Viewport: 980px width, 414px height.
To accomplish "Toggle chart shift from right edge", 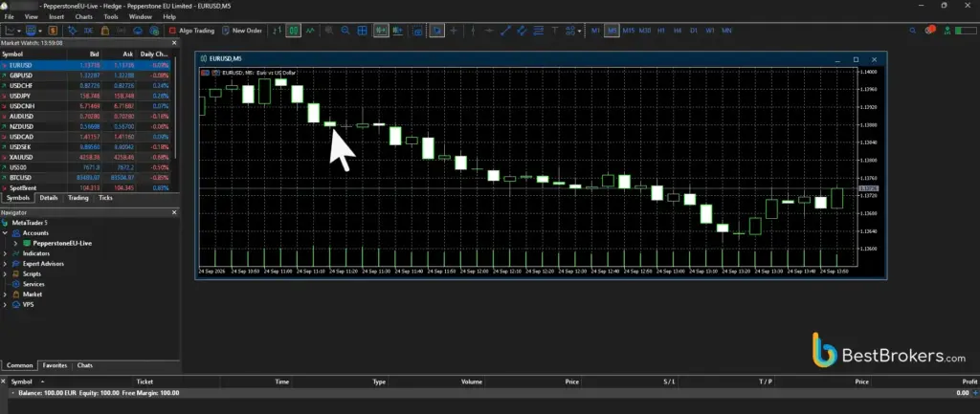I will click(x=399, y=30).
